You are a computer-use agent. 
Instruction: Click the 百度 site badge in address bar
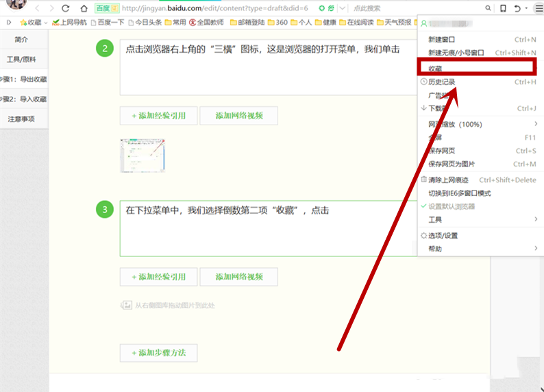[x=107, y=8]
